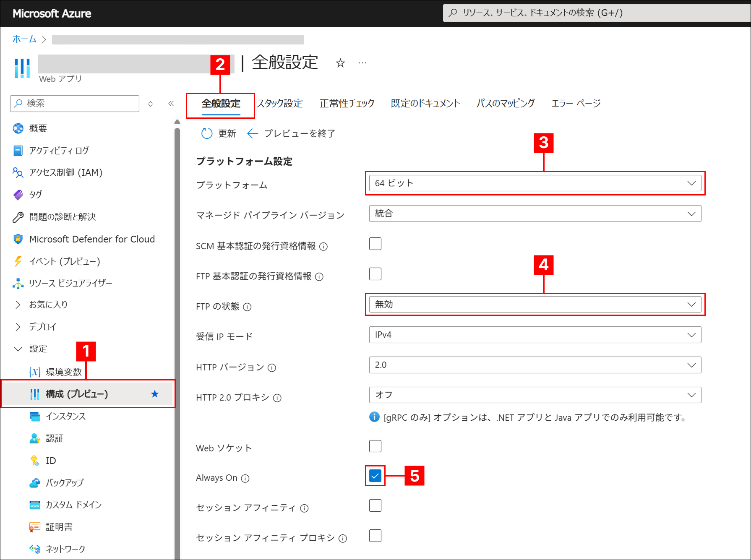Click the wrench icon for 問題の診断と解決
Screen dimensions: 751x560
(18, 217)
